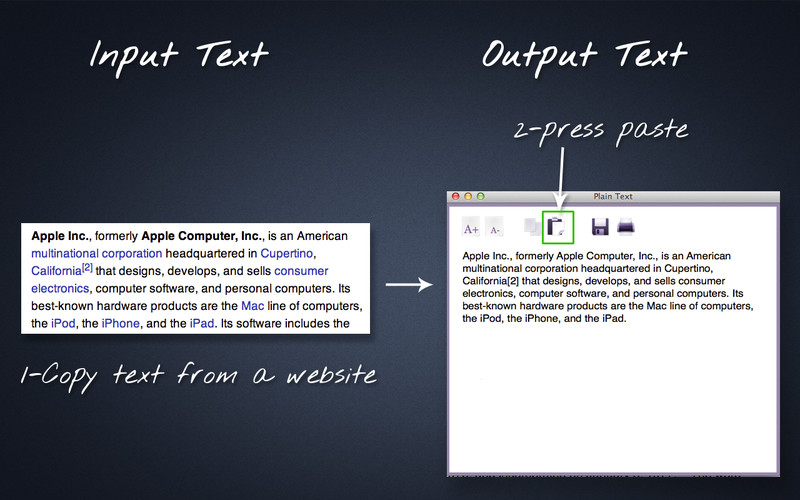Image resolution: width=800 pixels, height=500 pixels.
Task: Click the empty text area below the pasted paragraph
Action: pos(612,398)
